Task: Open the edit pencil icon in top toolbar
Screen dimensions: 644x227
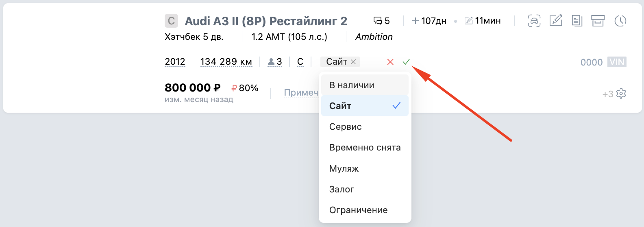Action: click(555, 20)
